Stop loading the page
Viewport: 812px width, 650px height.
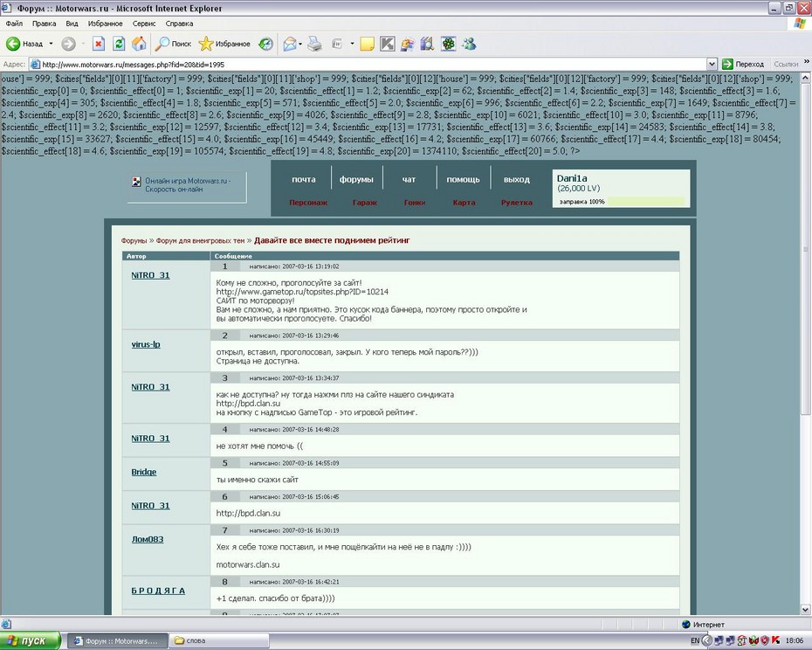99,44
